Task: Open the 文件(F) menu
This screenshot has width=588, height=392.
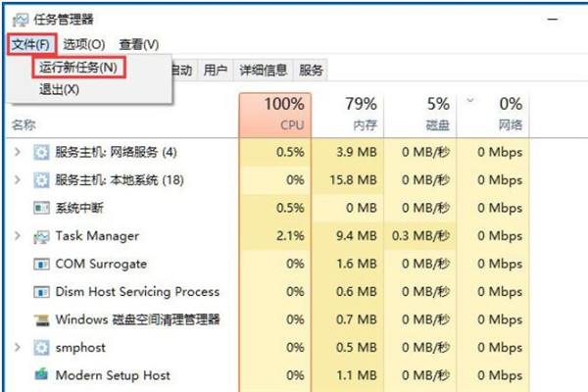Action: [31, 44]
